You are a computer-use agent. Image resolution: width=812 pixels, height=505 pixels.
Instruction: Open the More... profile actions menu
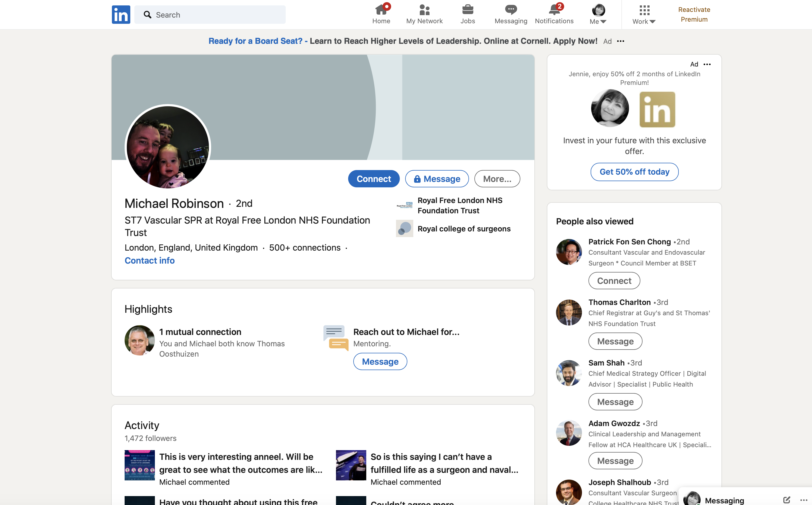497,179
